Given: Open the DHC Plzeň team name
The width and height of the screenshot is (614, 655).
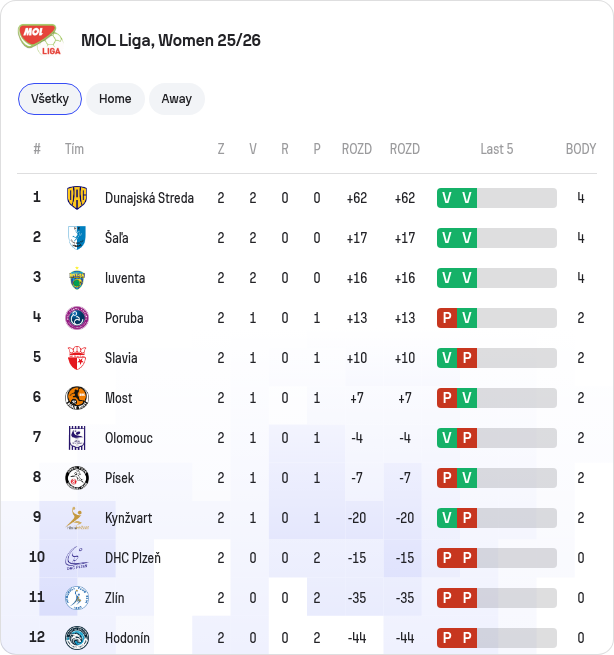Looking at the screenshot, I should pos(133,558).
